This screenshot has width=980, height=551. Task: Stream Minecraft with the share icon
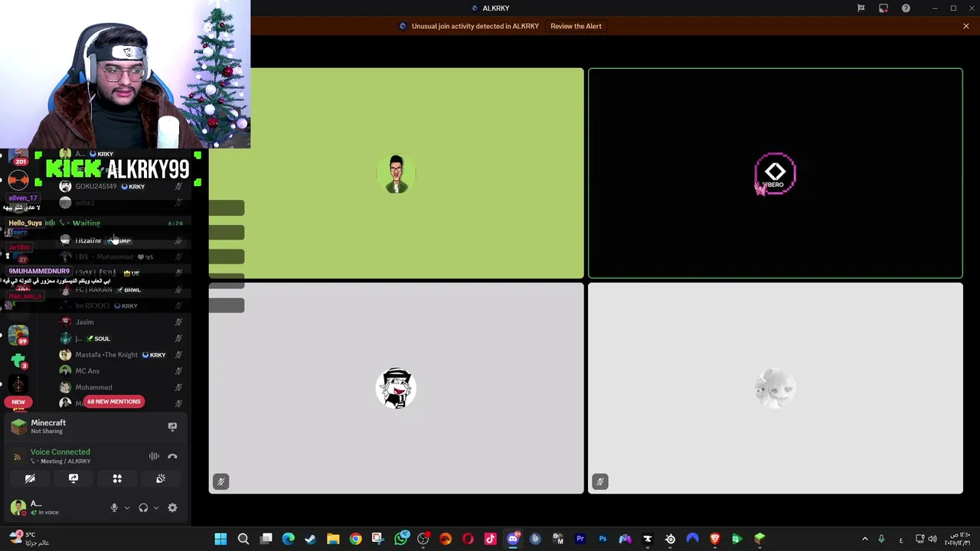point(172,426)
